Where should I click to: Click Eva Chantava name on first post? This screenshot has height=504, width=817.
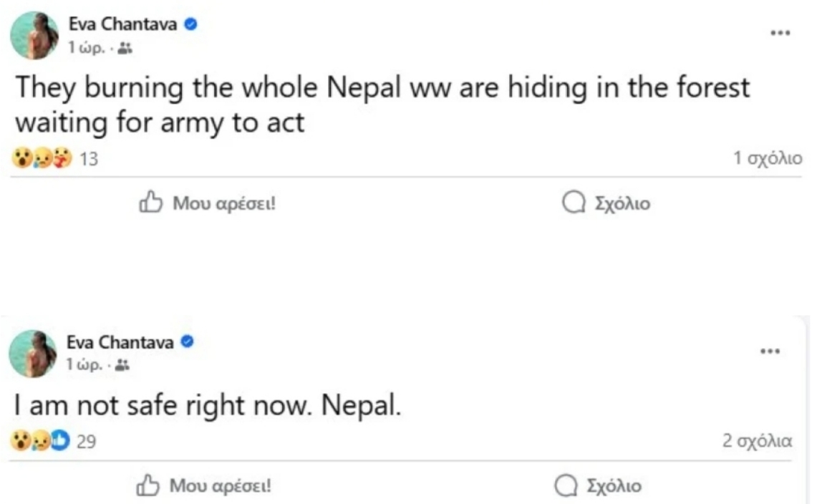(x=124, y=24)
